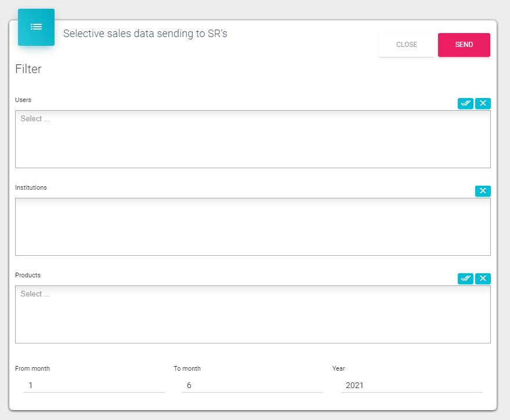Viewport: 510px width, 420px height.
Task: Click the Products field label
Action: [x=28, y=275]
